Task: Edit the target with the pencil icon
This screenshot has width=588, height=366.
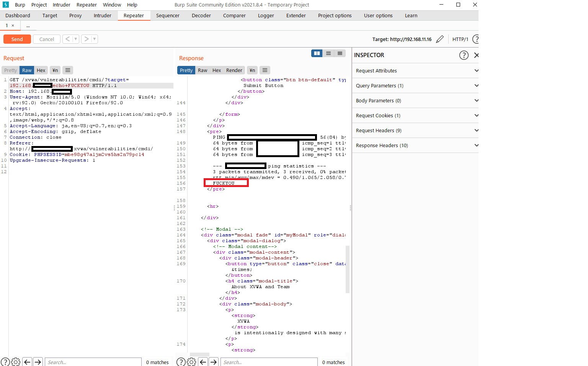Action: point(440,39)
